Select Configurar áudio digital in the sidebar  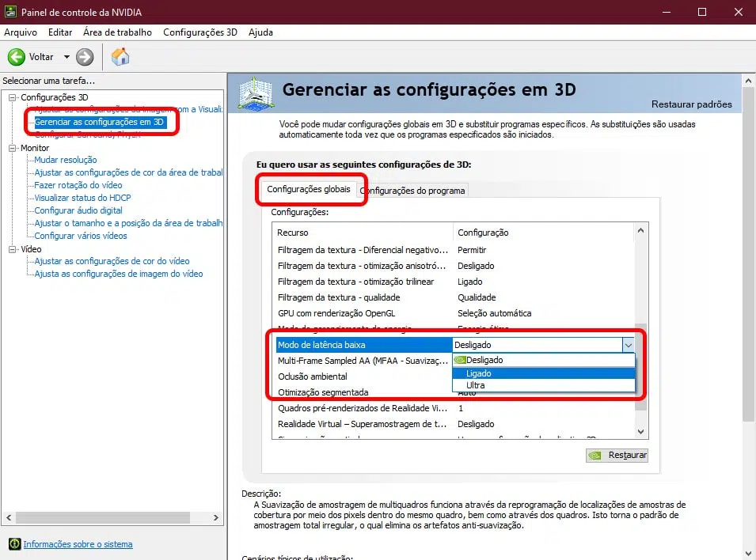(x=76, y=210)
